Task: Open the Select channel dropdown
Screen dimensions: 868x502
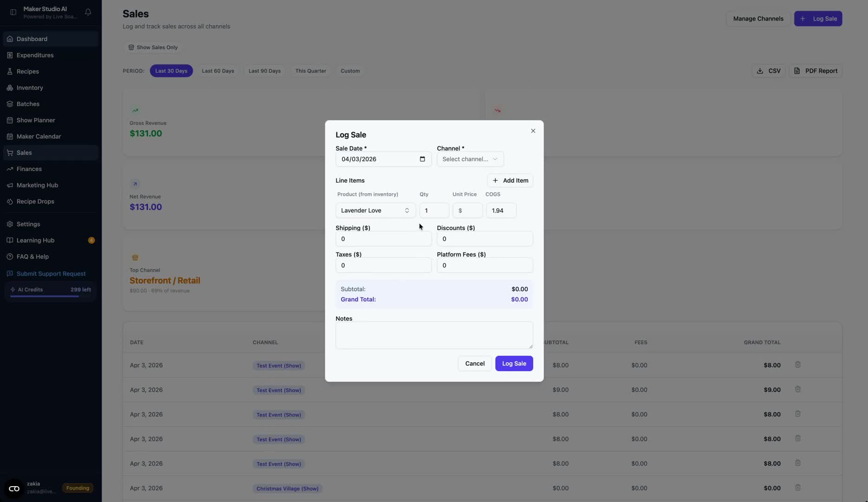Action: point(469,159)
